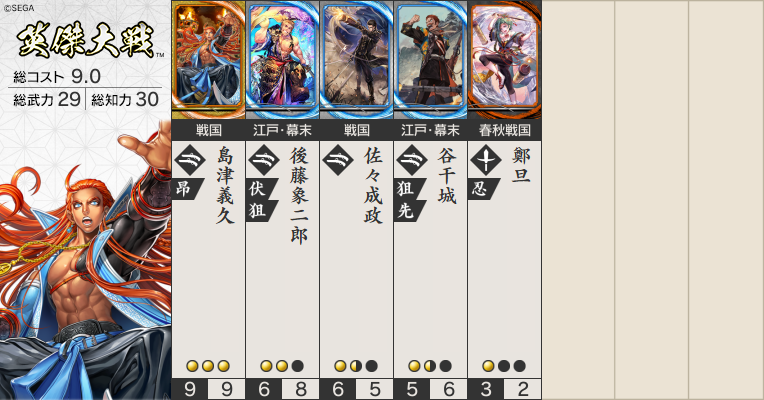Click the 伏 trait badge of 後藤象二郎
Screen dimensions: 764x400
coord(260,189)
